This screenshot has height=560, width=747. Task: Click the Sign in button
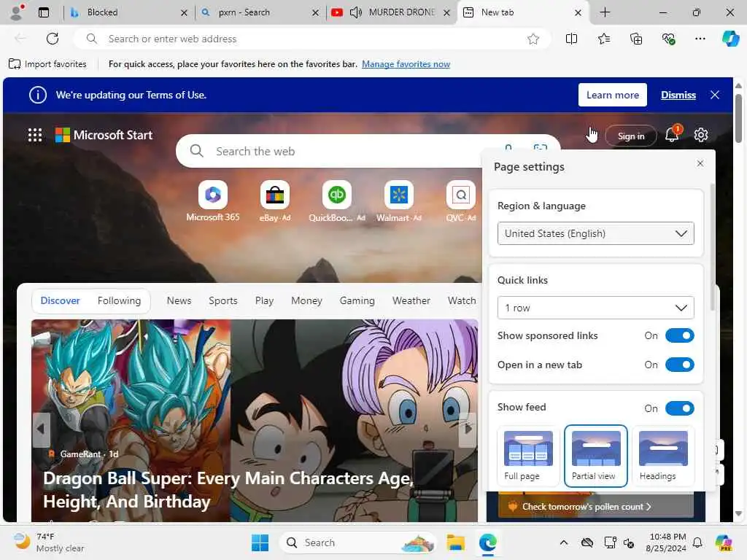point(631,136)
